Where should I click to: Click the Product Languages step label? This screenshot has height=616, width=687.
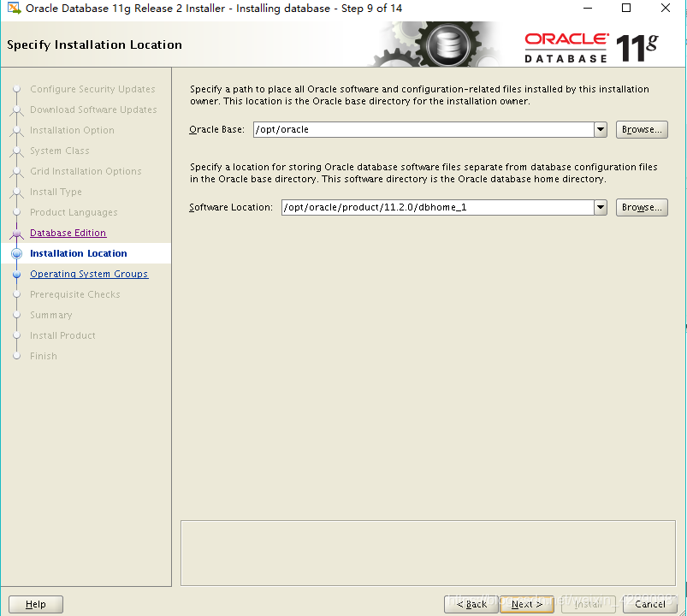point(74,212)
